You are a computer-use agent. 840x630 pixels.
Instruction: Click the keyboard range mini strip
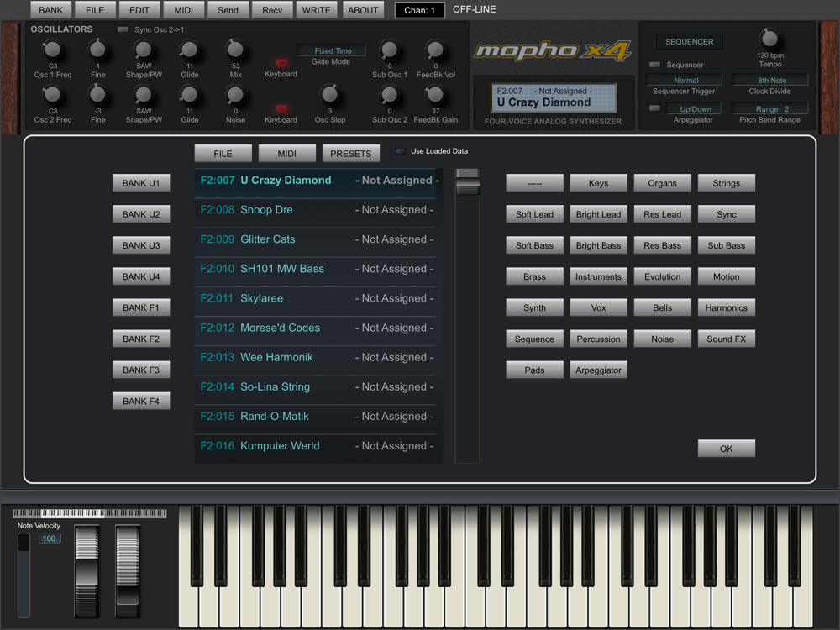click(x=90, y=513)
